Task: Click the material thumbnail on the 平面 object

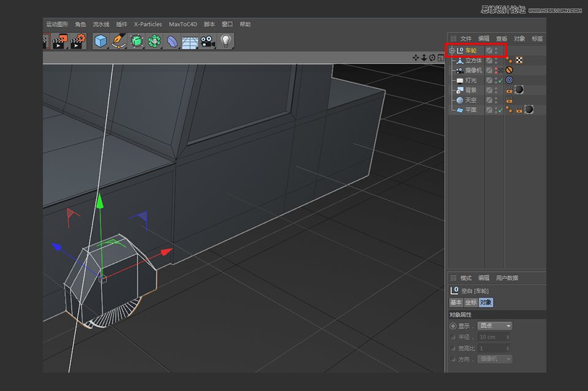Action: [529, 110]
